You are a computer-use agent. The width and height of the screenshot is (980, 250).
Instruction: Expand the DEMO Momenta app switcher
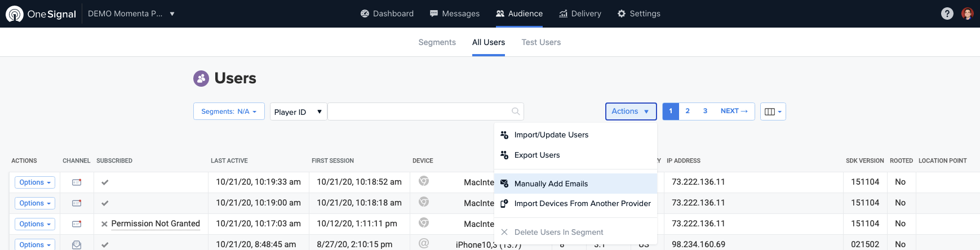(131, 14)
